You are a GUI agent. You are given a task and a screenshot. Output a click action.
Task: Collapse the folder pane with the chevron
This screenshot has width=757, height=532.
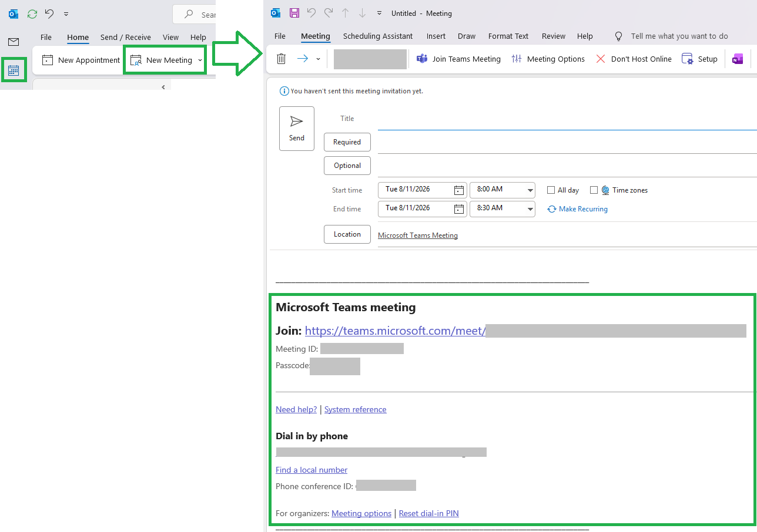(163, 87)
